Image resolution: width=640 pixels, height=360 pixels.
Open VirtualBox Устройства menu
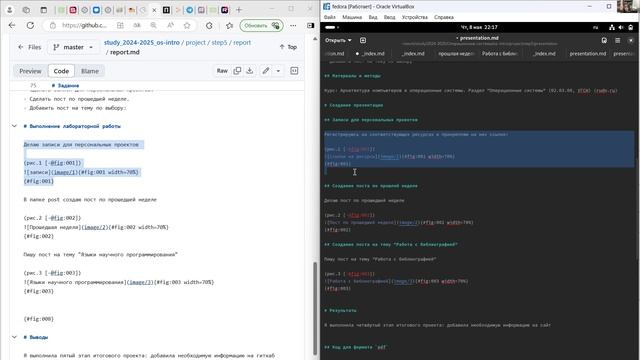click(415, 17)
